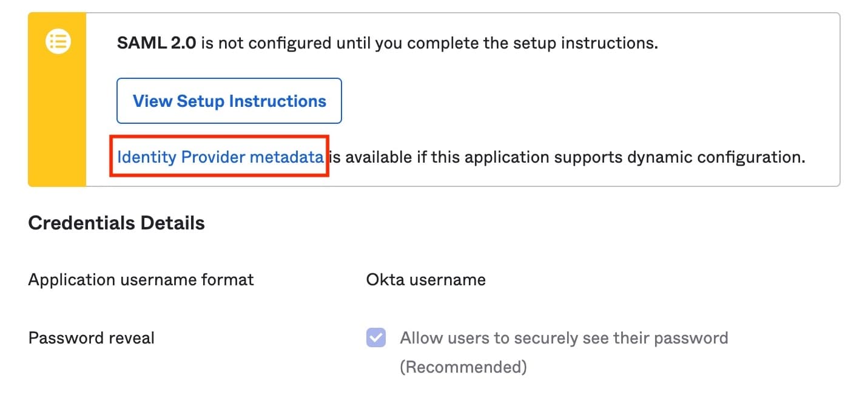Screen dimensions: 868x417
Task: Click the white checkmark icon in the Password reveal checkbox
Action: coord(375,337)
